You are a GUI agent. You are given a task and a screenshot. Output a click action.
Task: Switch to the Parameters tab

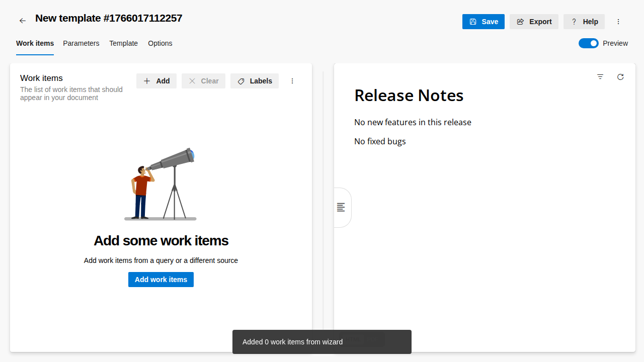pyautogui.click(x=81, y=43)
